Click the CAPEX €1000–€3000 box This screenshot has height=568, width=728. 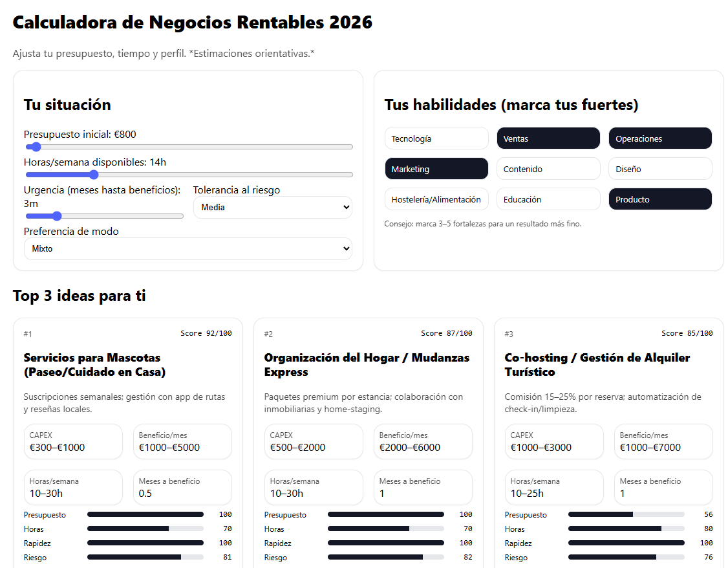[554, 441]
